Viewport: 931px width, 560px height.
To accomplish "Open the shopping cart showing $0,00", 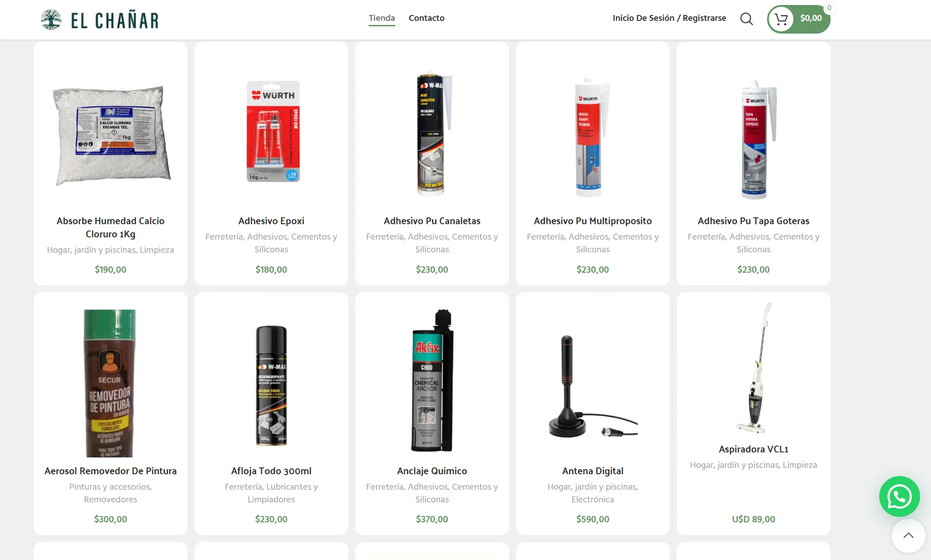I will pos(798,19).
